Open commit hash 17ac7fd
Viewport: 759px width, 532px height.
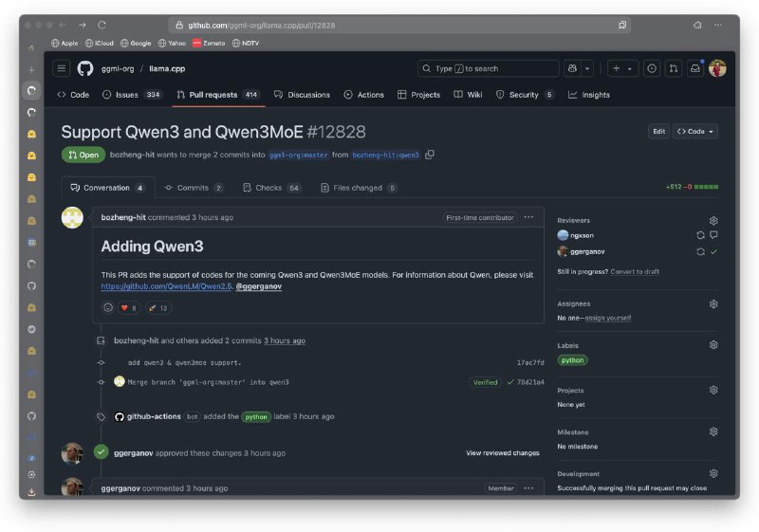pos(530,362)
